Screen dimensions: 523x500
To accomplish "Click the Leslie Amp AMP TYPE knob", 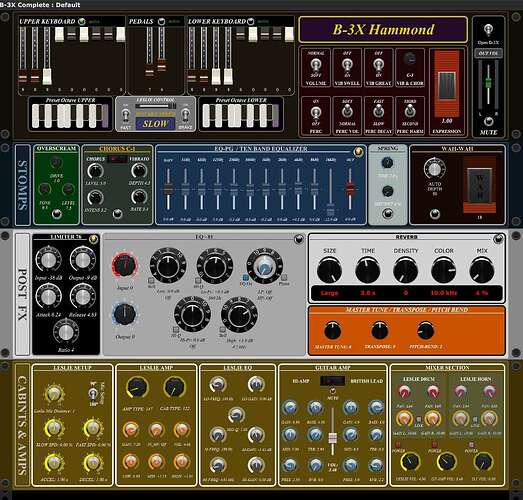I will pyautogui.click(x=137, y=388).
